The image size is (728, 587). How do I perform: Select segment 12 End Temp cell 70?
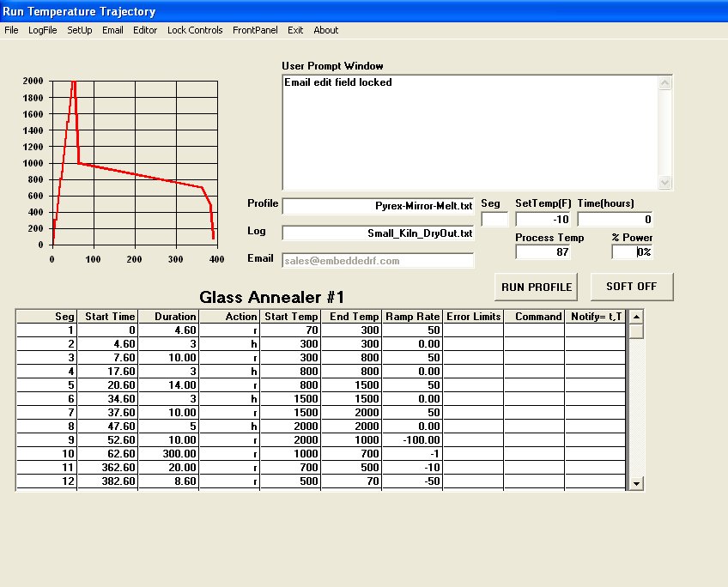(x=351, y=481)
